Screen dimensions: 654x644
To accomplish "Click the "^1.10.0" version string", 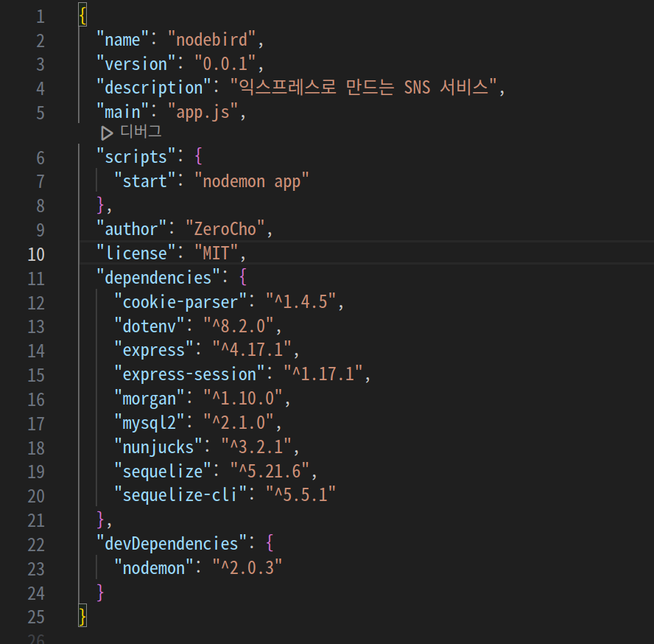I will tap(243, 398).
